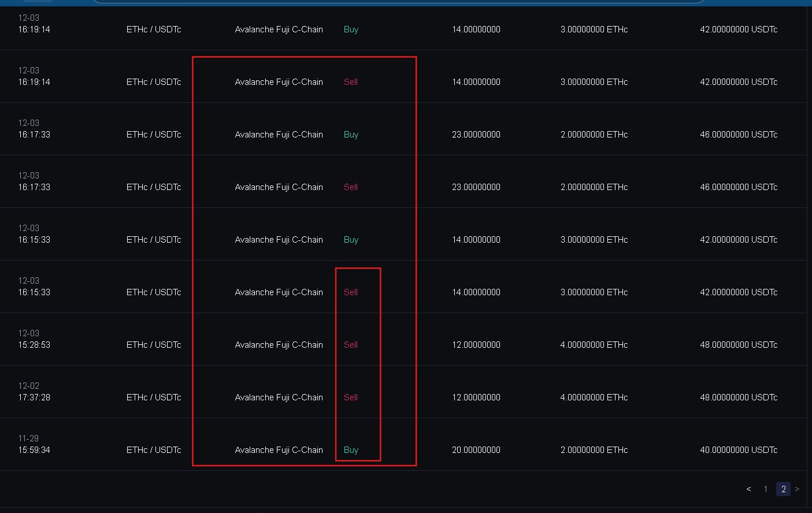Select the 11-29 15:59:34 timestamp cell

pos(34,445)
